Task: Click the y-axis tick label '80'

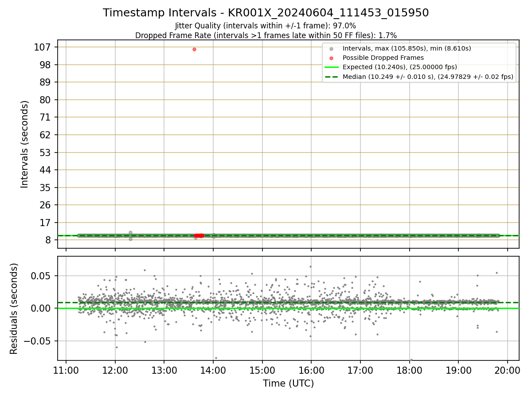Action: pos(45,100)
